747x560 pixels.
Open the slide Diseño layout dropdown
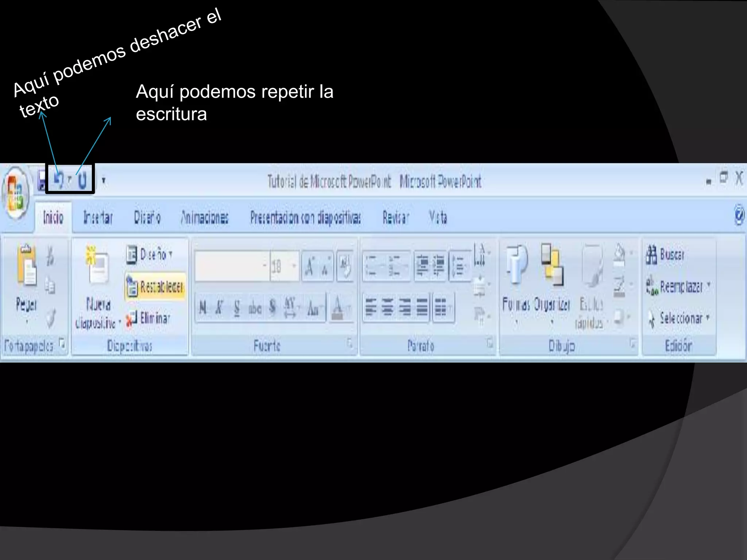[x=150, y=254]
